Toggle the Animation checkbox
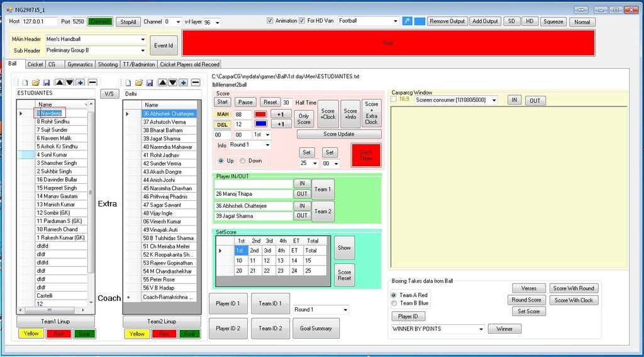This screenshot has width=644, height=357. pyautogui.click(x=270, y=21)
